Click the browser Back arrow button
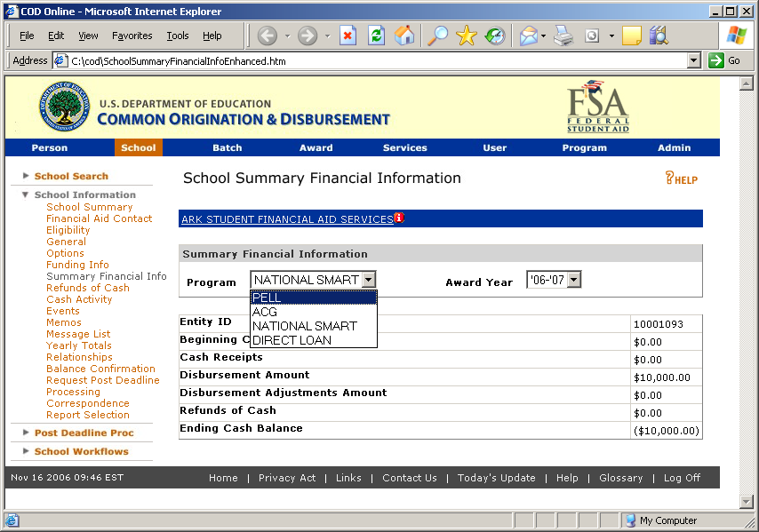 (x=267, y=36)
